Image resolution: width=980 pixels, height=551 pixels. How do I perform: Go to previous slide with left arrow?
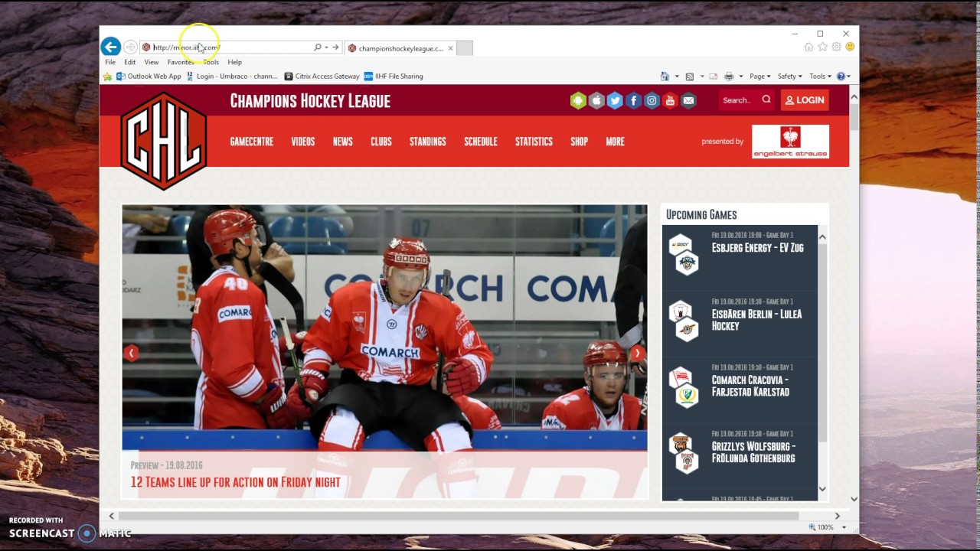[x=132, y=353]
